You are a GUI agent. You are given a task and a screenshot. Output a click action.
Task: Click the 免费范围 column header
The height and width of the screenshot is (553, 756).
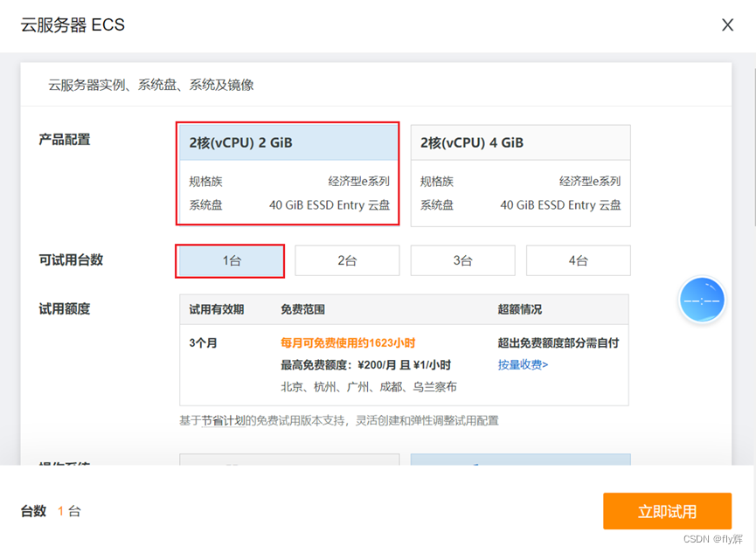click(302, 309)
